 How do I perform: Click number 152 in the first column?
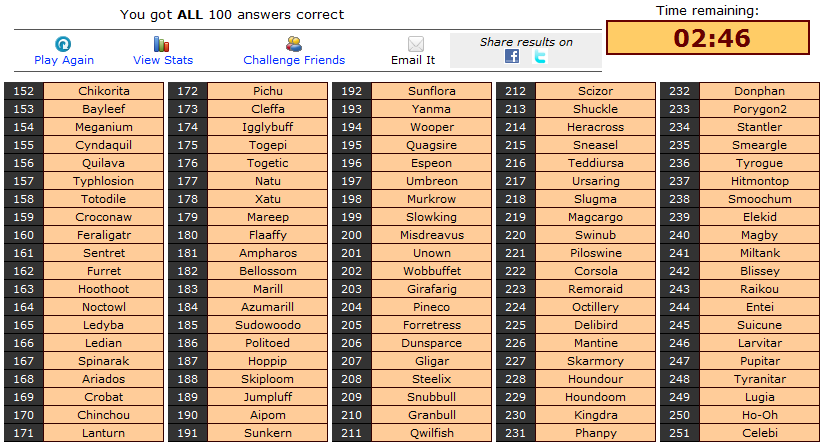coord(23,91)
